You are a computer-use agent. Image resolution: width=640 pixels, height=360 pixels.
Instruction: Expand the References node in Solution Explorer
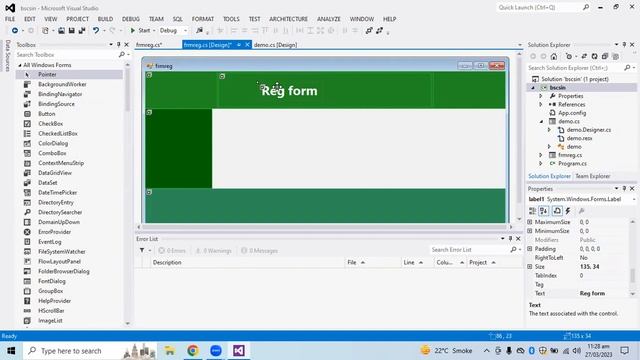click(x=541, y=104)
